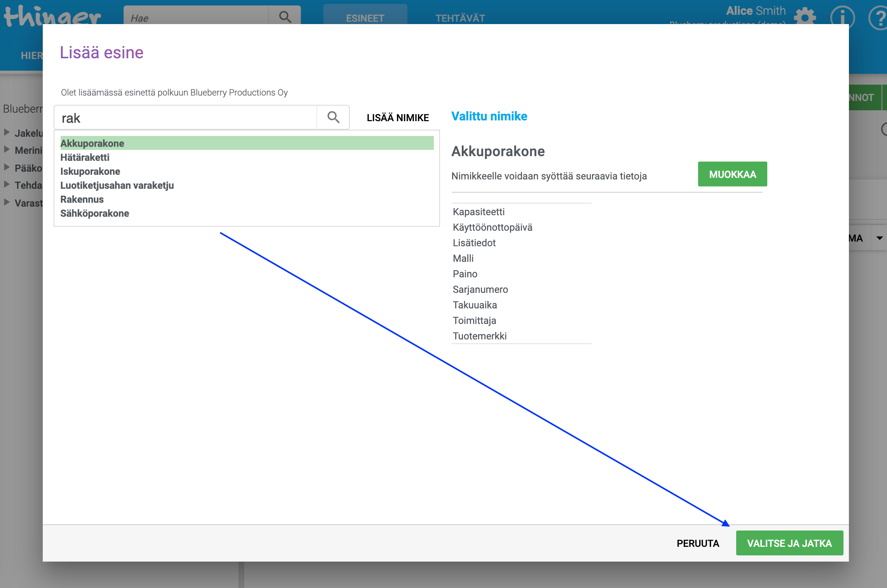Screen dimensions: 887x588
Task: Open help question mark icon
Action: pyautogui.click(x=878, y=17)
